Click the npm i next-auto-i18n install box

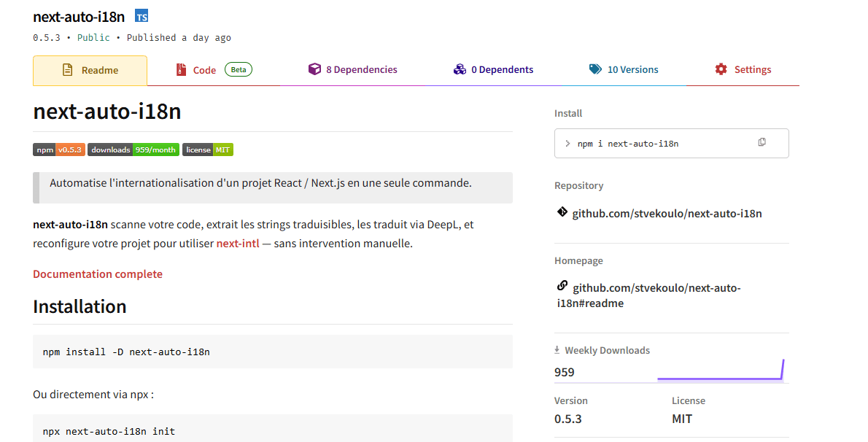656,144
